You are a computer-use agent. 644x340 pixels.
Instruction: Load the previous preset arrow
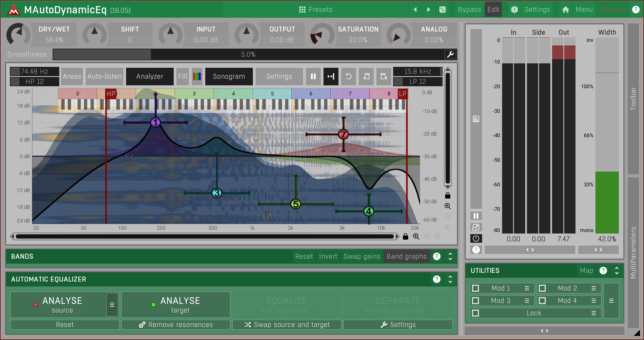(x=415, y=10)
